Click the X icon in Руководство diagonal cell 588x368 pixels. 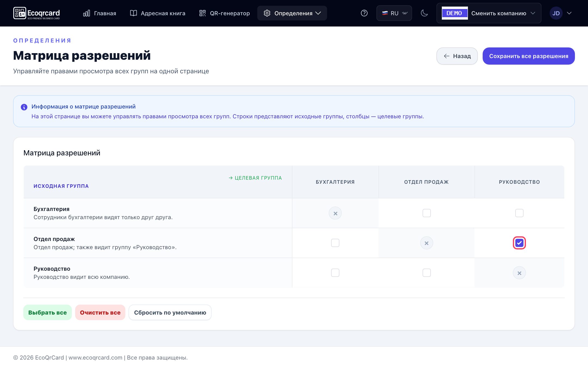(x=519, y=273)
